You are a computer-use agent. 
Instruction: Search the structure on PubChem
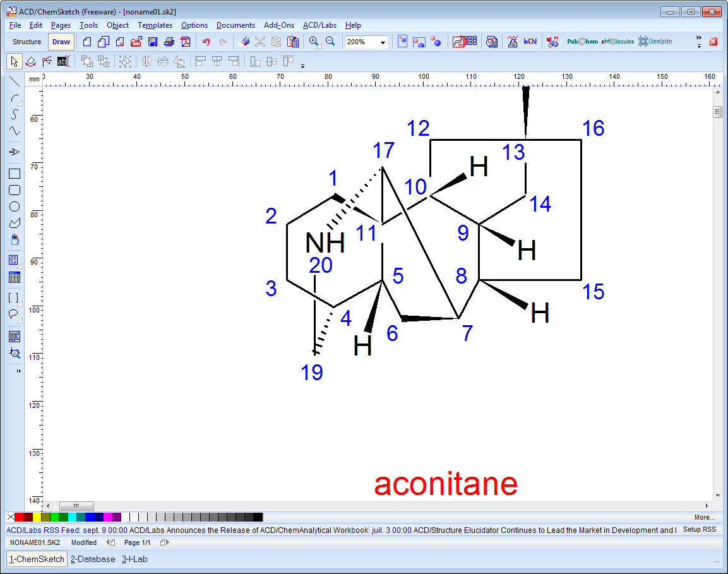(x=582, y=41)
